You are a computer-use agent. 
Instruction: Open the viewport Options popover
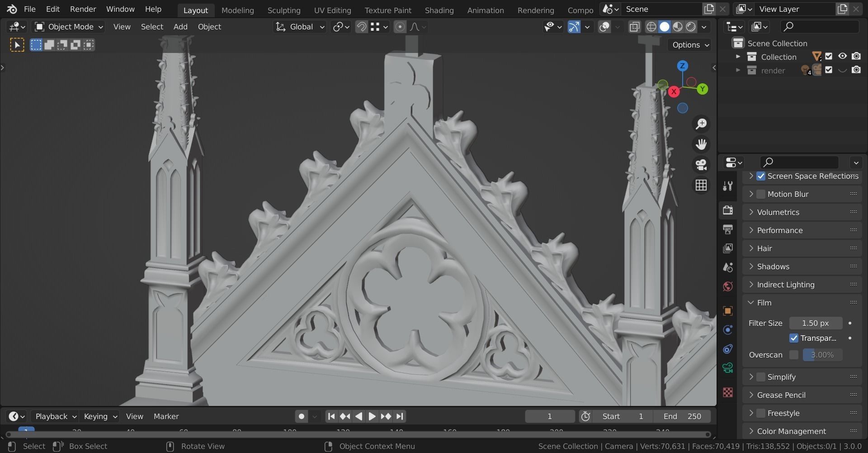[x=688, y=45]
